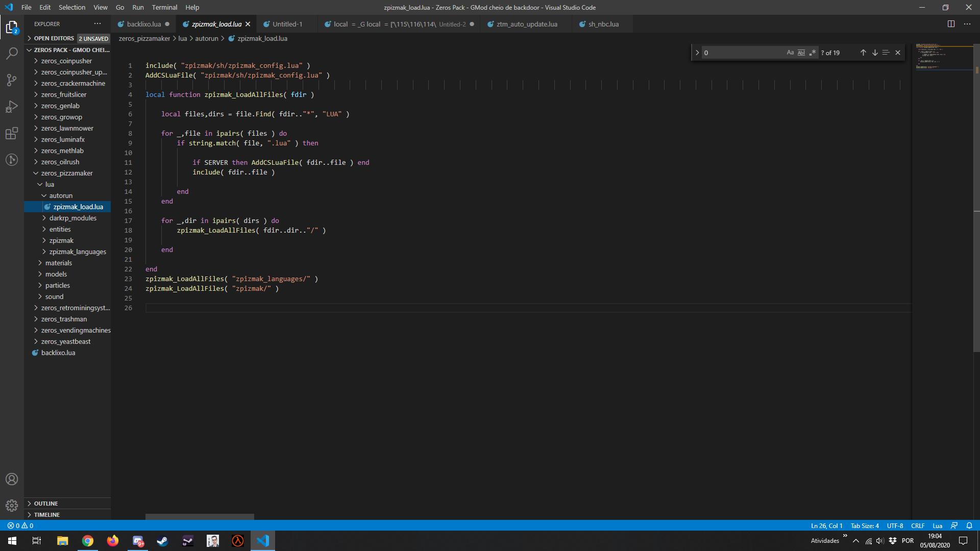Click the CRLF end-of-line selector
The image size is (980, 551).
(x=917, y=525)
